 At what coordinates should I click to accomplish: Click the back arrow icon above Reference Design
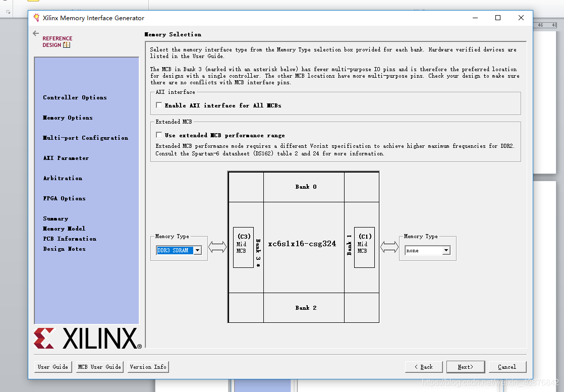pyautogui.click(x=36, y=33)
